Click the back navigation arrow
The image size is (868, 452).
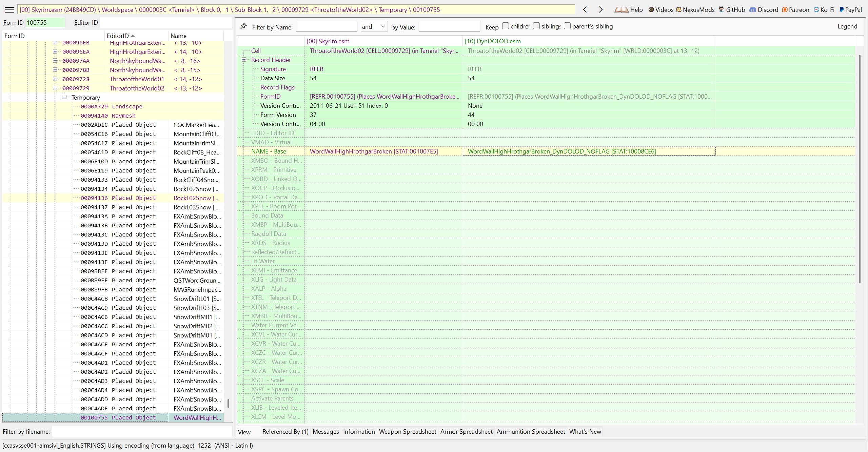tap(585, 9)
